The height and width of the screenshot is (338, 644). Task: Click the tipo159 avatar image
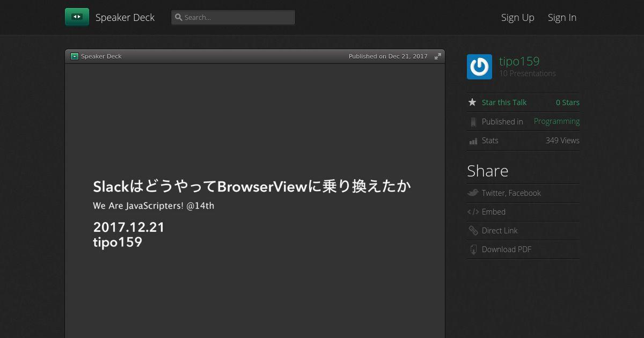479,67
